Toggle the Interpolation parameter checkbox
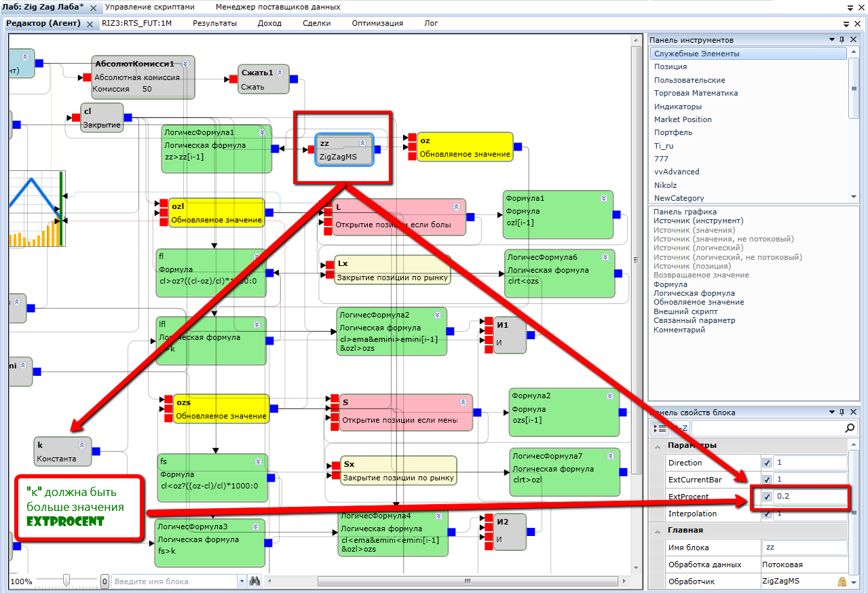This screenshot has width=868, height=593. (x=767, y=514)
